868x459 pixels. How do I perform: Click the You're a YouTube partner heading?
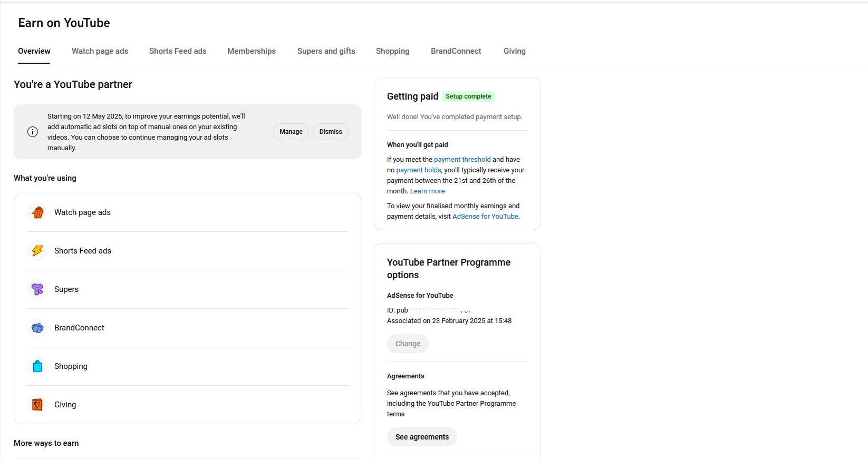tap(73, 84)
